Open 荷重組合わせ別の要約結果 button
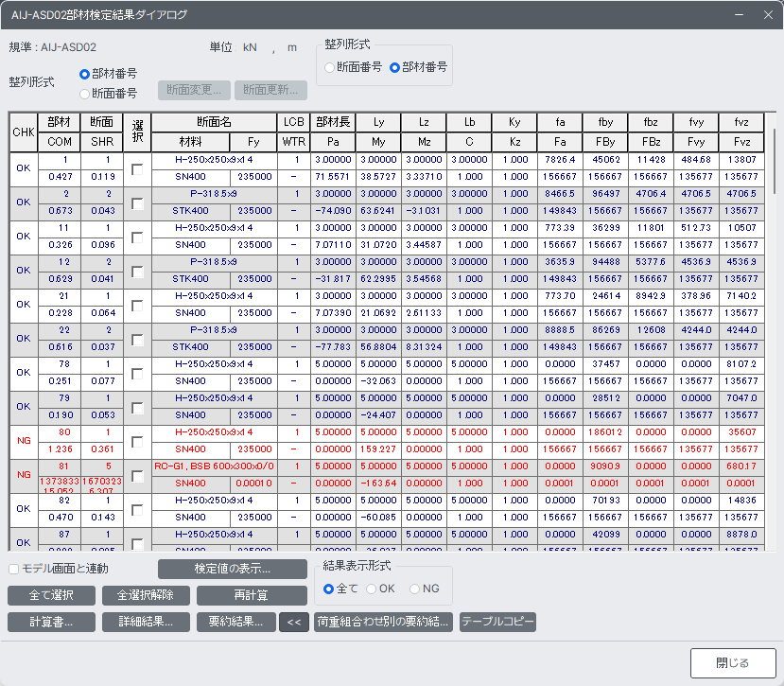 coord(384,622)
